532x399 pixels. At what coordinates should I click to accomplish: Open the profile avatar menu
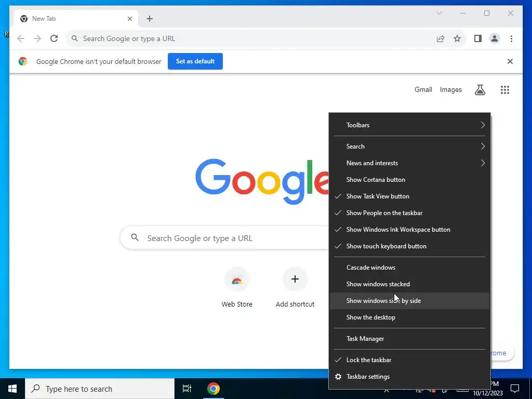(495, 38)
